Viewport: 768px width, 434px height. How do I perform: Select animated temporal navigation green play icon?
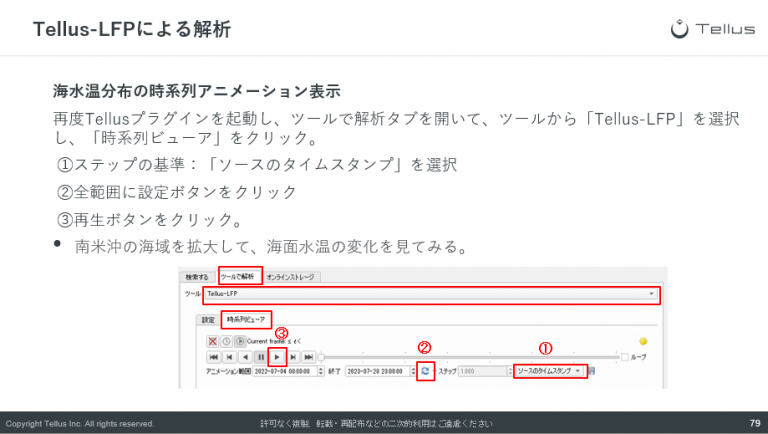240,341
